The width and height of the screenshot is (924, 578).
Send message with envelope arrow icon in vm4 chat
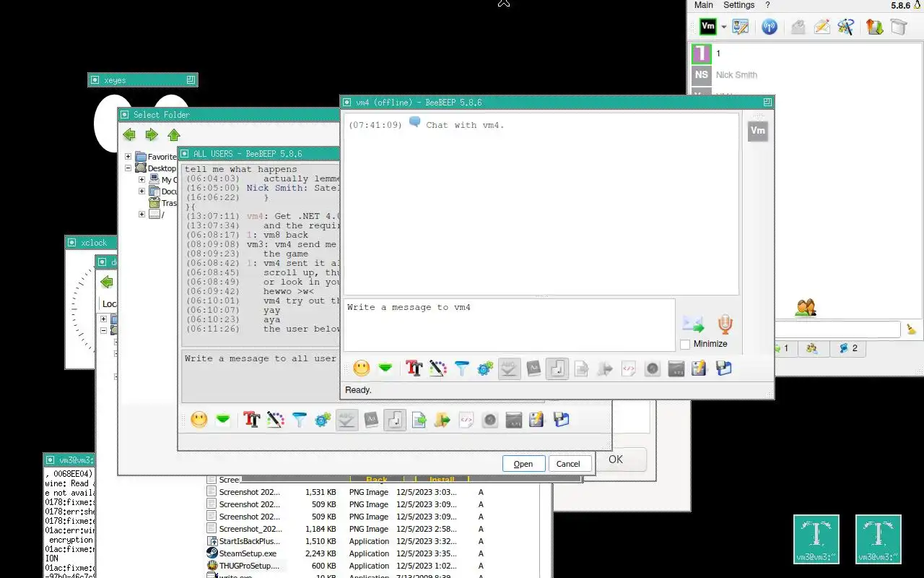[x=693, y=324]
